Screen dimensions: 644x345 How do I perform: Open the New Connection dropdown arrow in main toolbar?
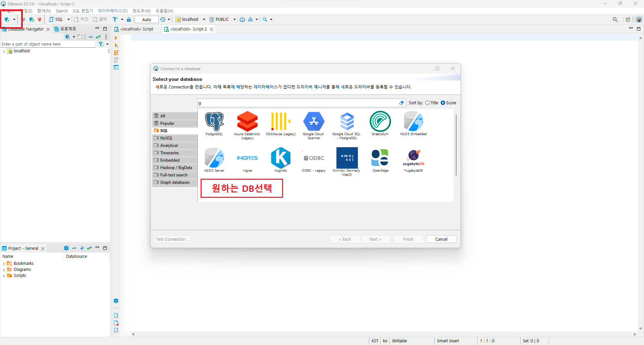click(14, 19)
